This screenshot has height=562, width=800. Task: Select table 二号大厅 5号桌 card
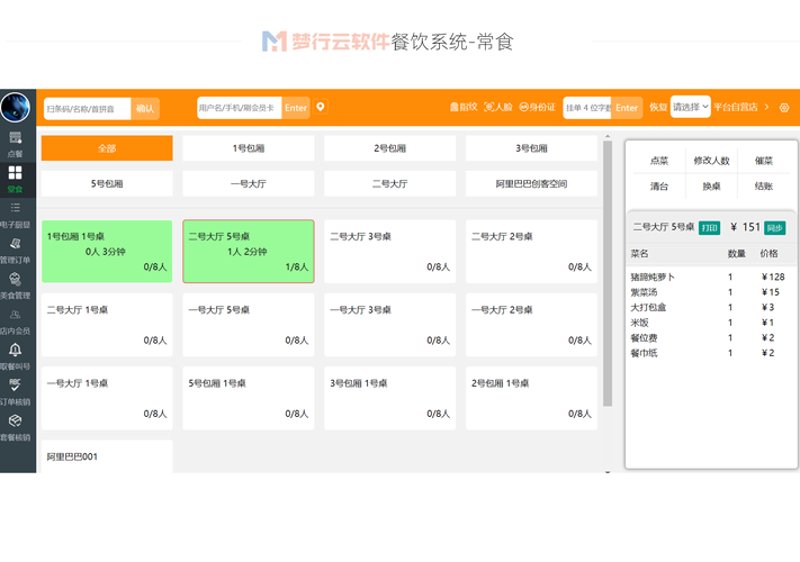coord(248,251)
